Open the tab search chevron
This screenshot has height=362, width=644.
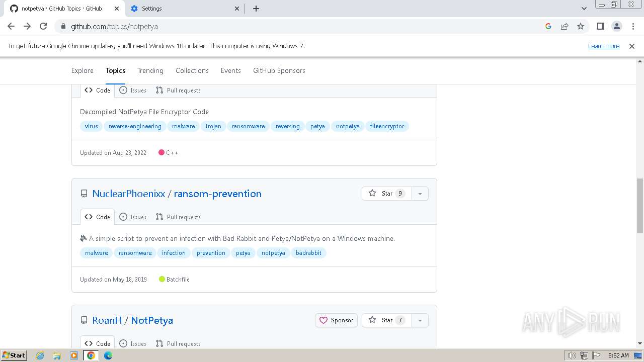coord(584,9)
